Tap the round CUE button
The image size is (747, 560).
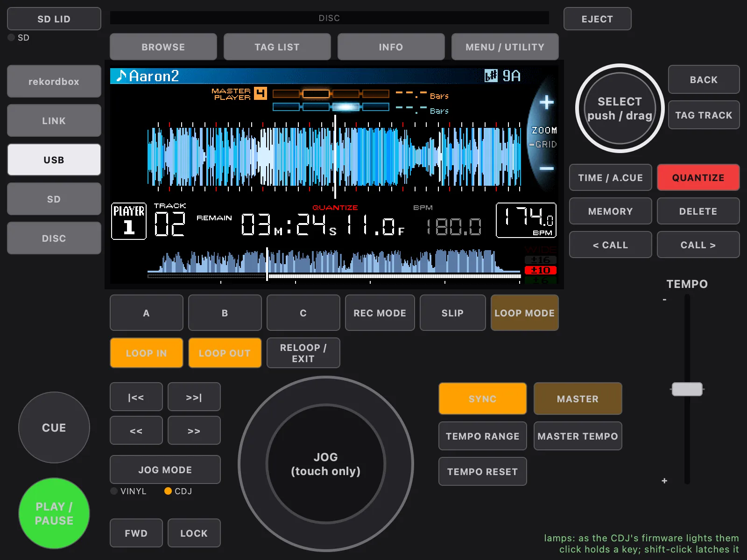(54, 427)
